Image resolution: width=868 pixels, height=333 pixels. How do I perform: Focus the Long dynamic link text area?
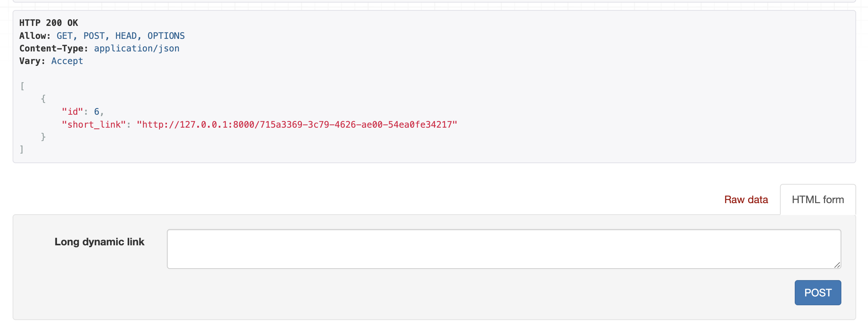pos(504,249)
